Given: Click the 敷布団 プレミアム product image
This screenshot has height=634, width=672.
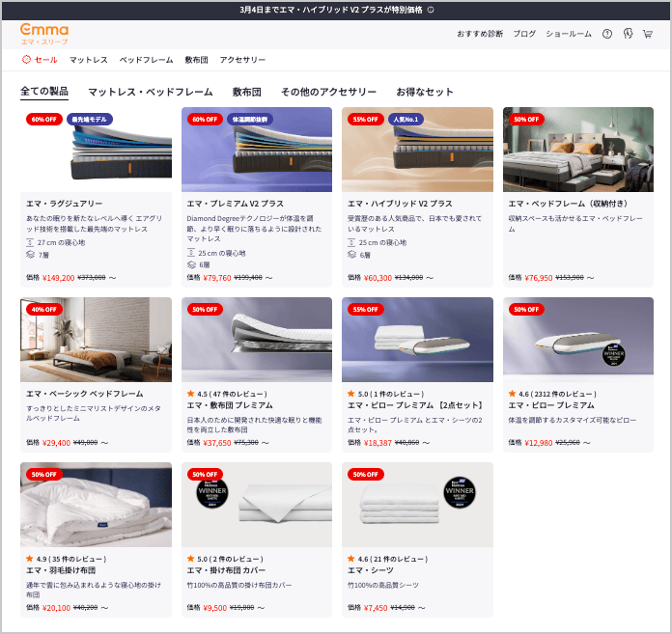Looking at the screenshot, I should click(257, 340).
